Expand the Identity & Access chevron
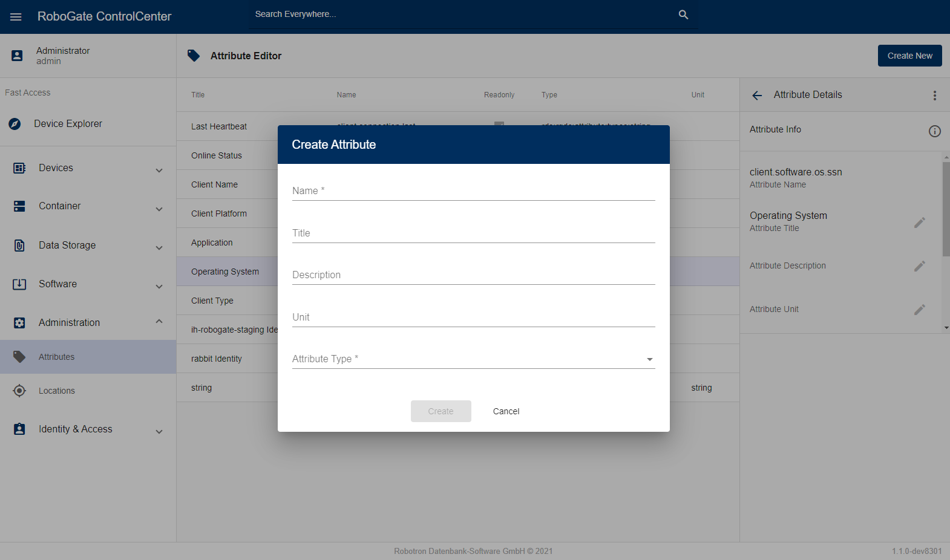 click(x=159, y=432)
